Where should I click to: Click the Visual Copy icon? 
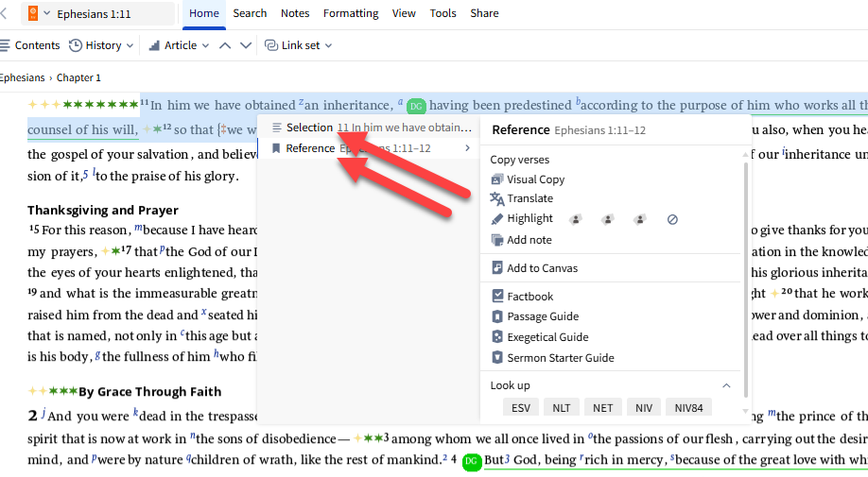point(497,179)
